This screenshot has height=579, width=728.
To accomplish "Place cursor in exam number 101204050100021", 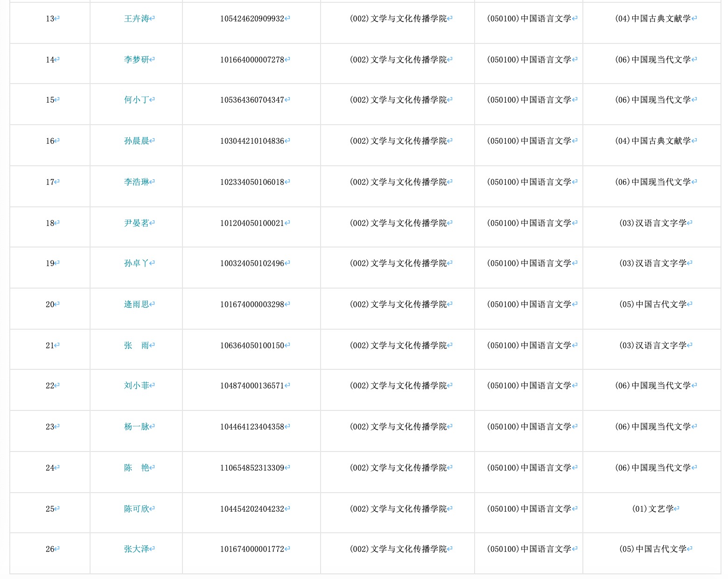I will 252,223.
